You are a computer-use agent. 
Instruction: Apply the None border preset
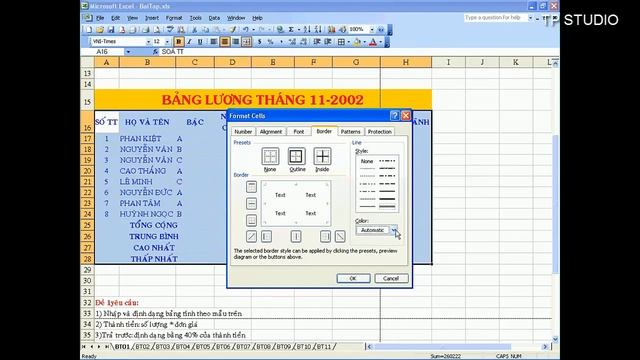(270, 156)
